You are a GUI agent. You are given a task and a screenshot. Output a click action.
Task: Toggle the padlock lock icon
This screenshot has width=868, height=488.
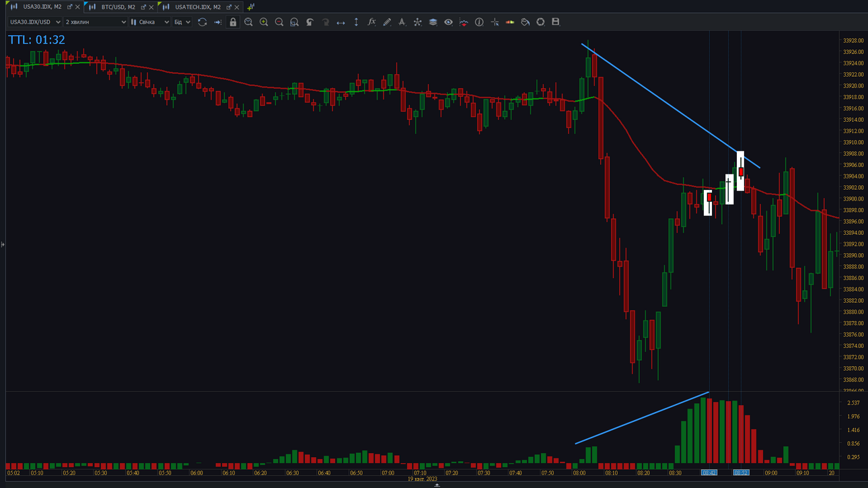233,22
